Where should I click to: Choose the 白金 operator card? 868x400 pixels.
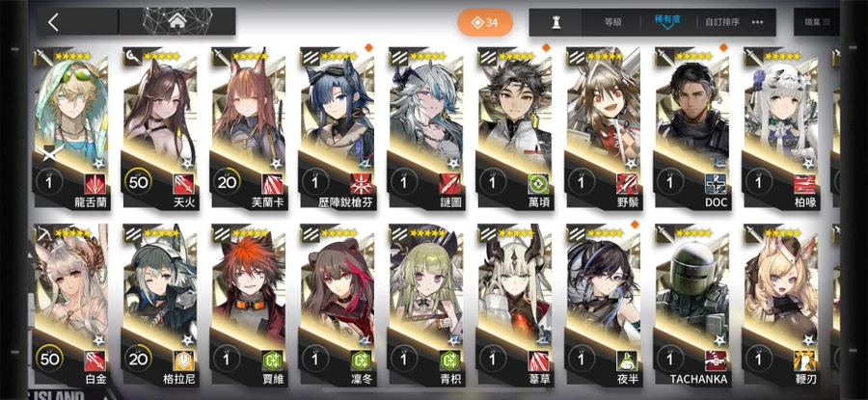[x=72, y=306]
